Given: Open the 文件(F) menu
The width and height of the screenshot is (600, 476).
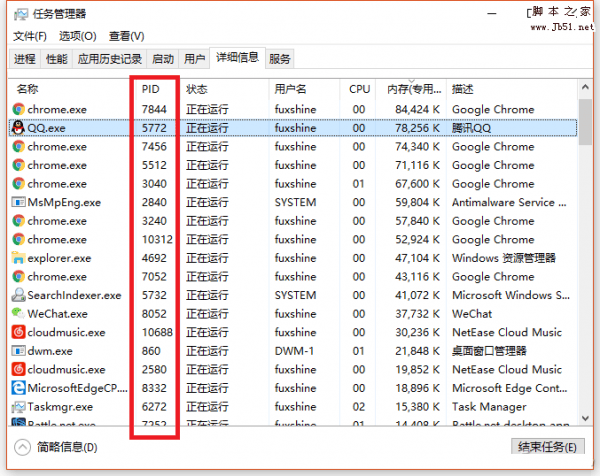Looking at the screenshot, I should 30,36.
